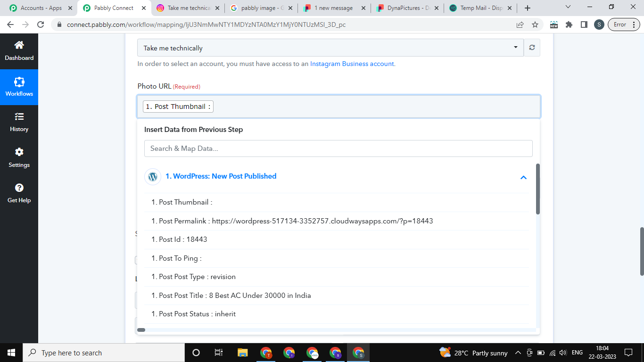The height and width of the screenshot is (362, 644).
Task: Switch to the Accounts - Apps tab
Action: click(40, 8)
